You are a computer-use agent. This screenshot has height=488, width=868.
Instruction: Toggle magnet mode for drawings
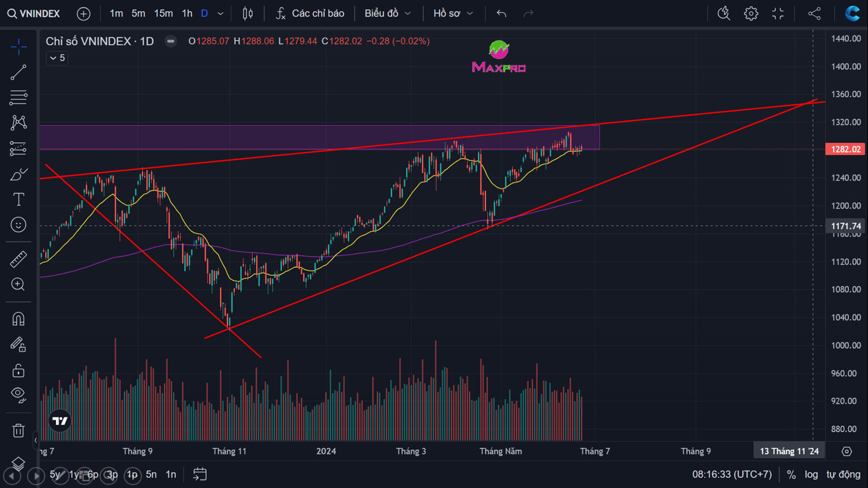[18, 319]
